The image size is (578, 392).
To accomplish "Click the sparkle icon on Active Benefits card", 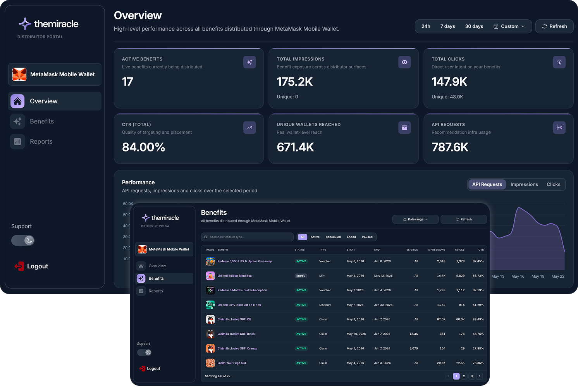I will 249,62.
